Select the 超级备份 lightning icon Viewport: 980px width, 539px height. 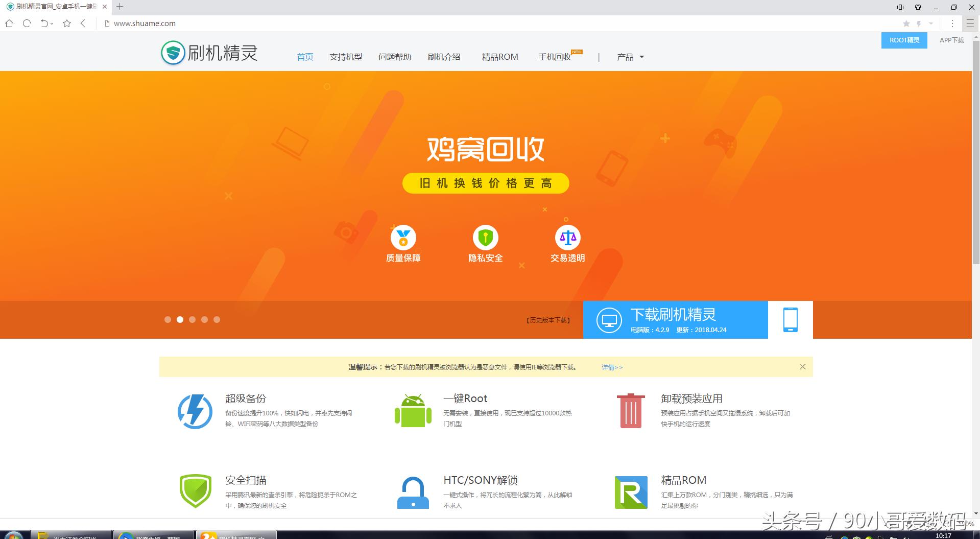pos(195,411)
